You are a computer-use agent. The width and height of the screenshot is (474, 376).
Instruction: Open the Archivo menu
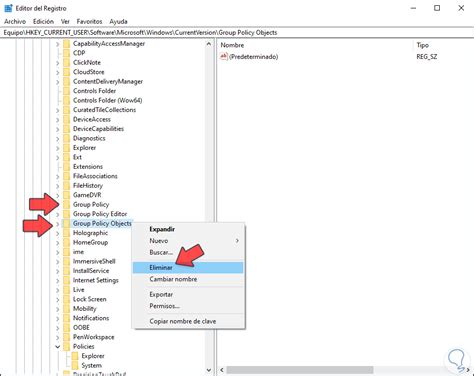15,21
